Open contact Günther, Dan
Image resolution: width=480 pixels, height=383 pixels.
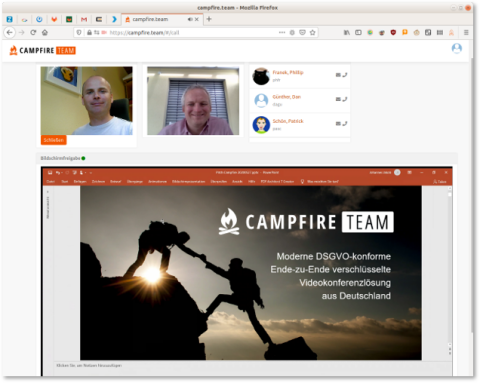point(286,97)
